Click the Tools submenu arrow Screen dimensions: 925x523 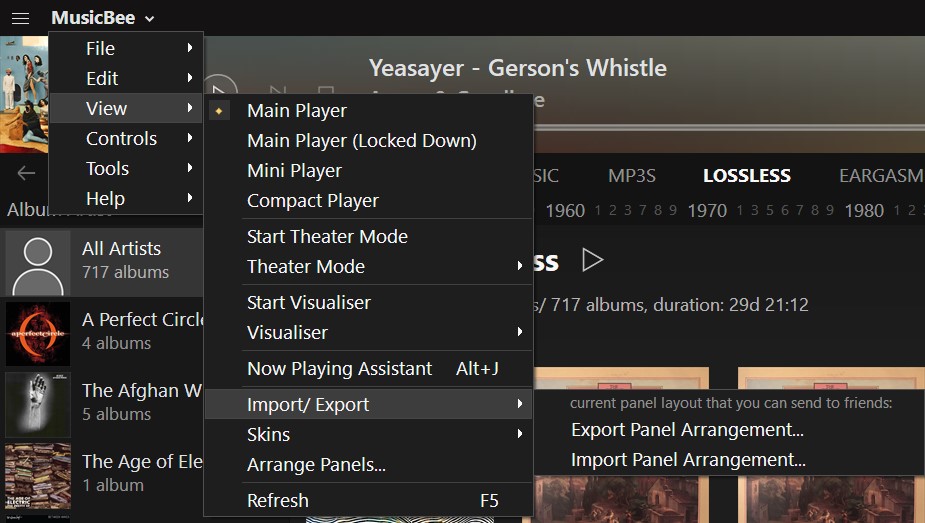pos(189,168)
